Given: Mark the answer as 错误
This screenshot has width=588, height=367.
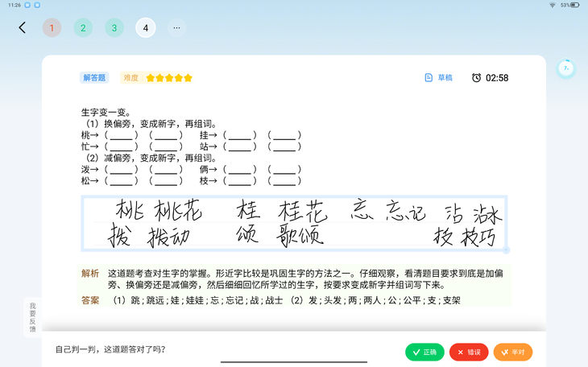Looking at the screenshot, I should [x=468, y=352].
